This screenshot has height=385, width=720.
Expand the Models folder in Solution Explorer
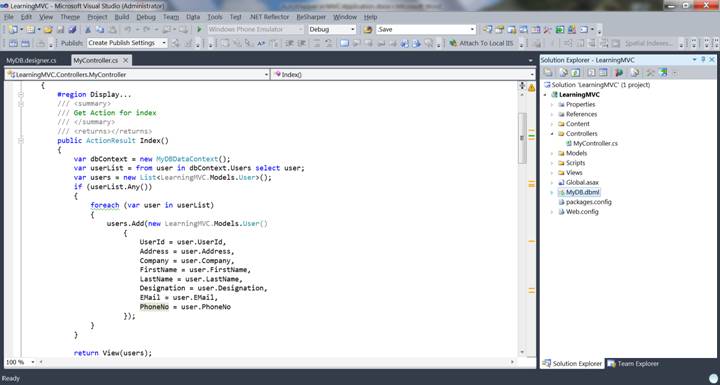(552, 153)
